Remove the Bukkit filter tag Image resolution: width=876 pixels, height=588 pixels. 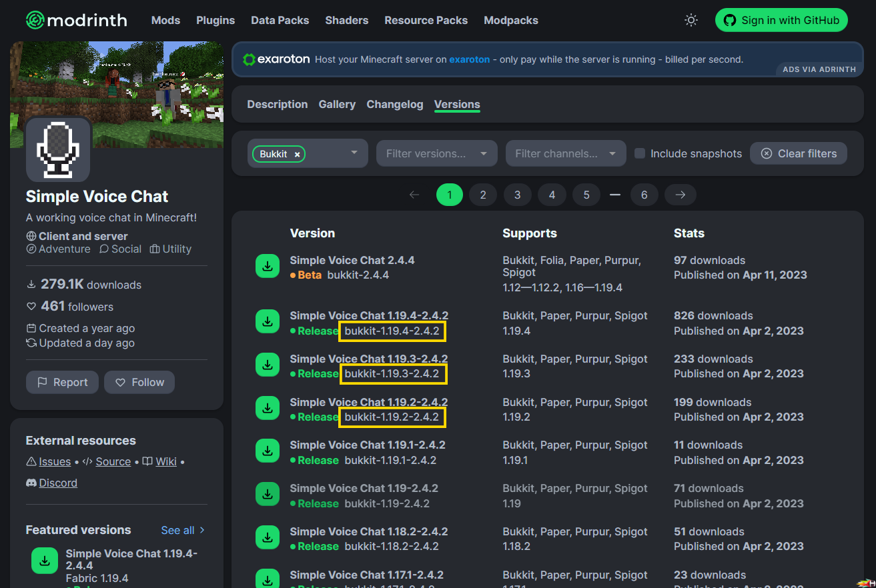click(x=297, y=154)
